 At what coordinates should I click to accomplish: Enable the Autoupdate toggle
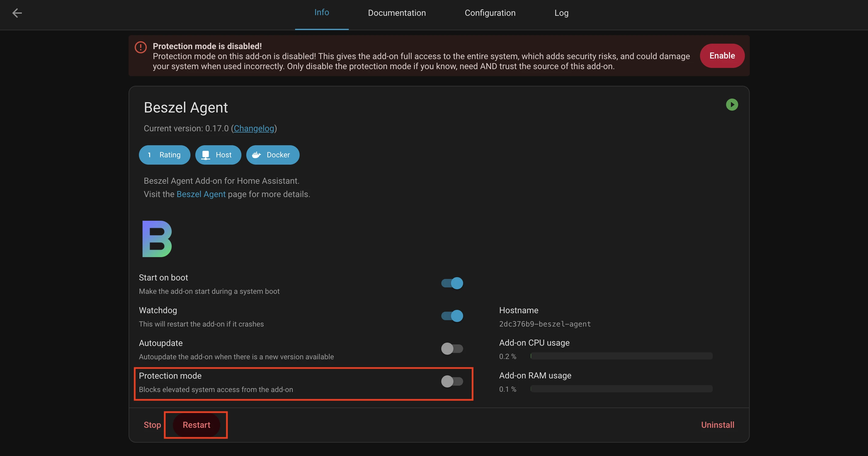pos(452,349)
